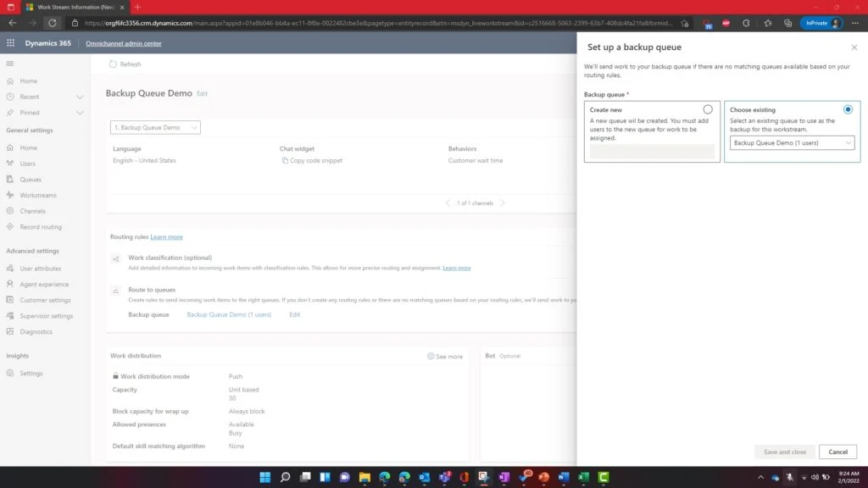Click the Work classification (optional) heading
The image size is (868, 488).
(170, 258)
